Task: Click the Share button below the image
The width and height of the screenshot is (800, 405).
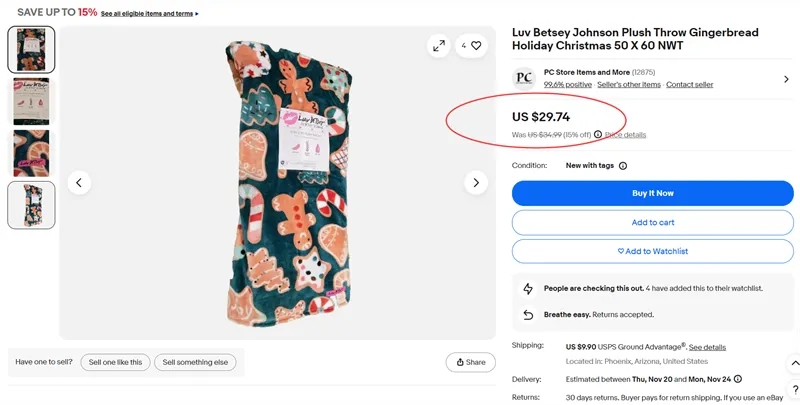Action: [470, 362]
